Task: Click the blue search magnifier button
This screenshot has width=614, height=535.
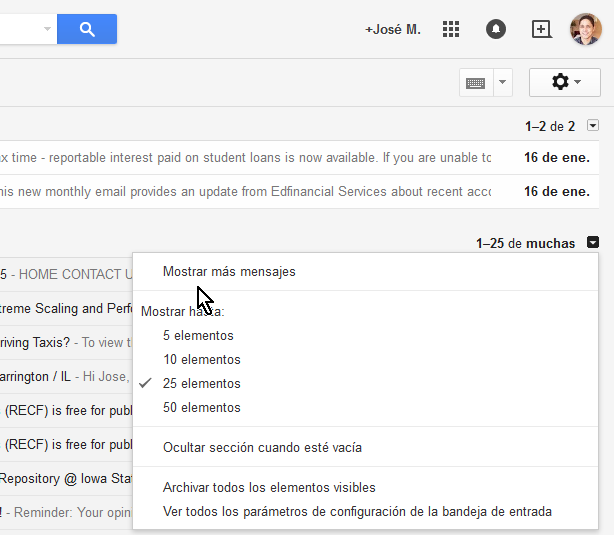Action: pos(87,29)
